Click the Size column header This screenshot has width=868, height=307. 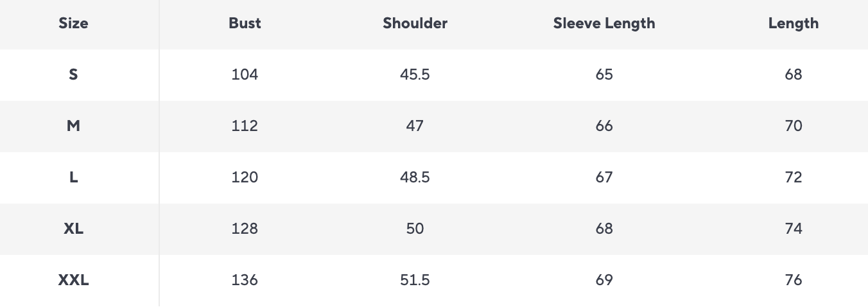click(73, 24)
